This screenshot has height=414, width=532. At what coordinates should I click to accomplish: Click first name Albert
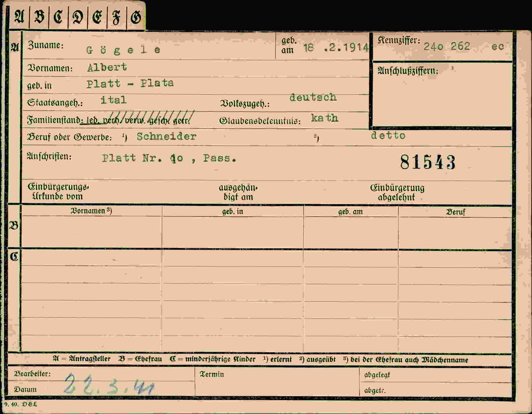point(107,67)
